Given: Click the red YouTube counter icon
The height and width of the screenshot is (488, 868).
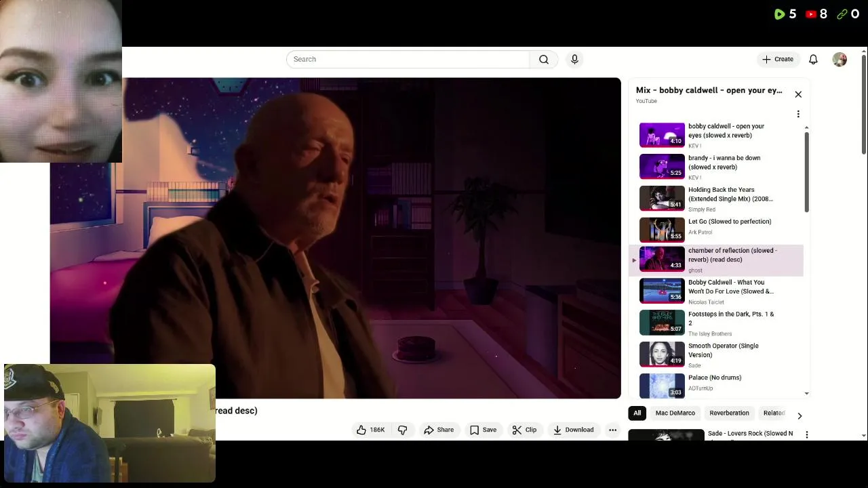Looking at the screenshot, I should pyautogui.click(x=811, y=14).
